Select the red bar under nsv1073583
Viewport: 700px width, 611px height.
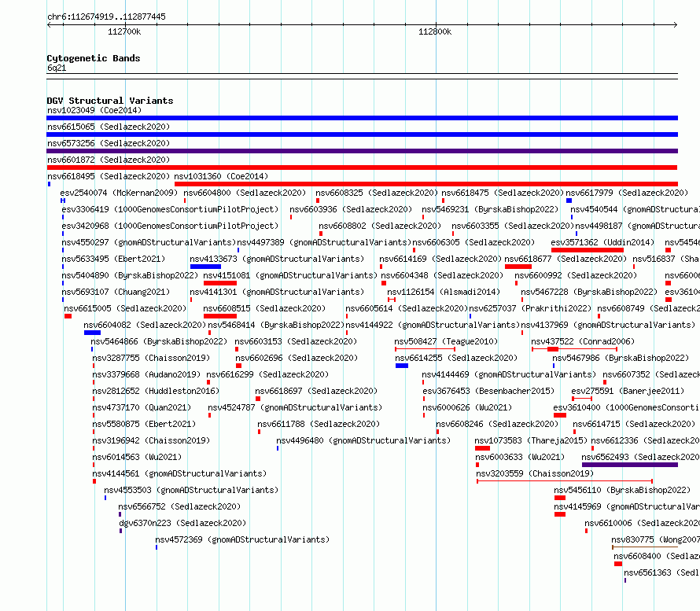click(483, 448)
